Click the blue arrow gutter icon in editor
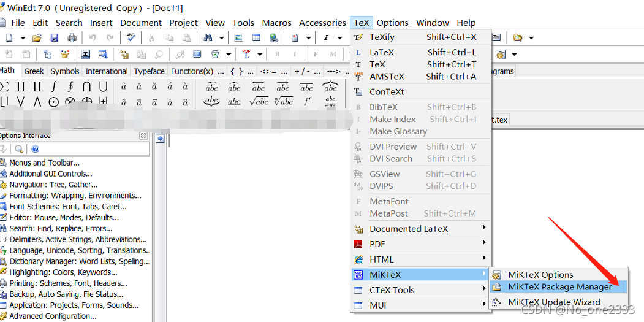The height and width of the screenshot is (322, 644). (x=160, y=139)
